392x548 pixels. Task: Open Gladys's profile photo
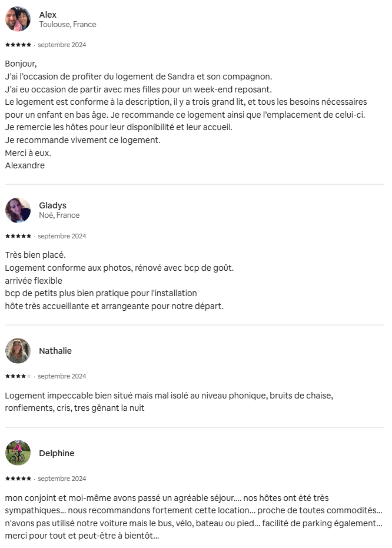18,210
